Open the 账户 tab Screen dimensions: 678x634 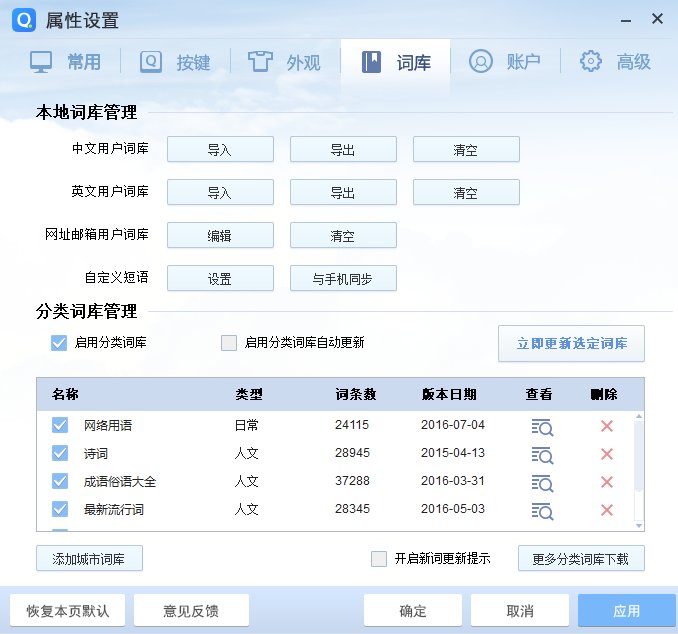coord(505,61)
